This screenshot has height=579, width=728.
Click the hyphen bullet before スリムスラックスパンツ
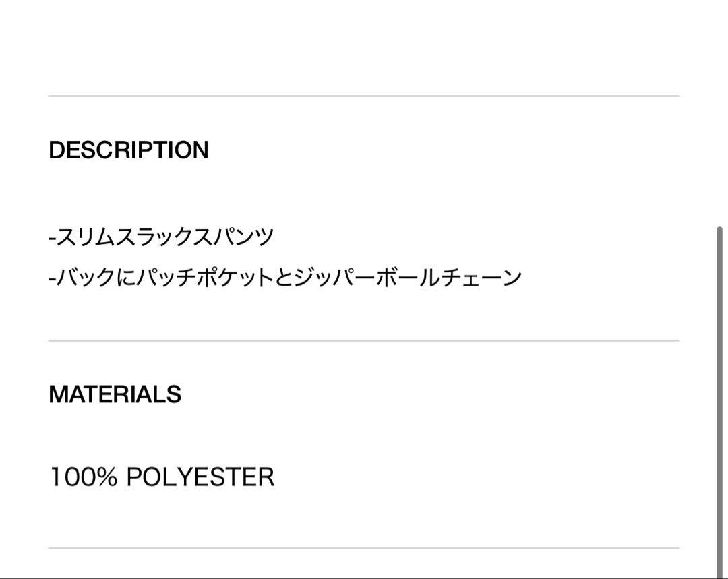coord(52,238)
